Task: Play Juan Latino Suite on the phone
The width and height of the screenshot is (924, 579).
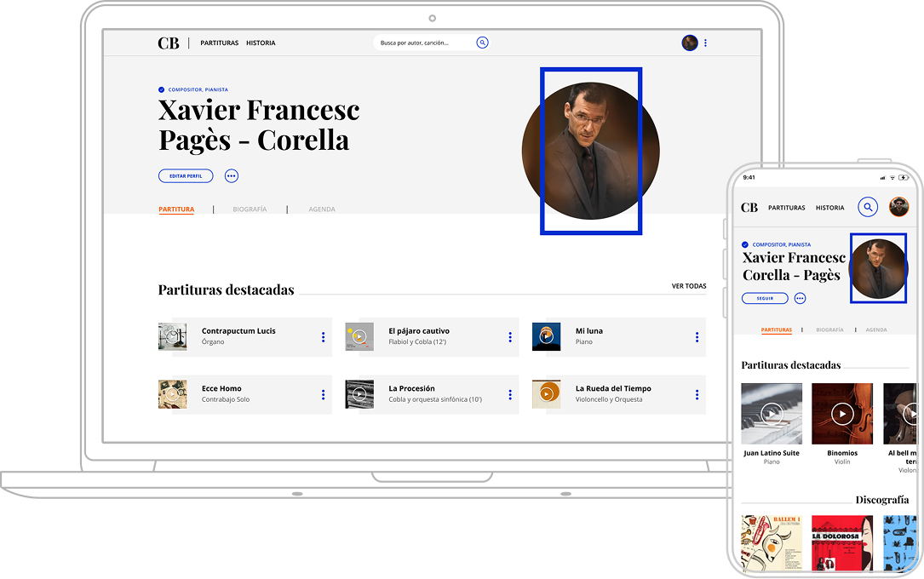Action: click(x=772, y=414)
